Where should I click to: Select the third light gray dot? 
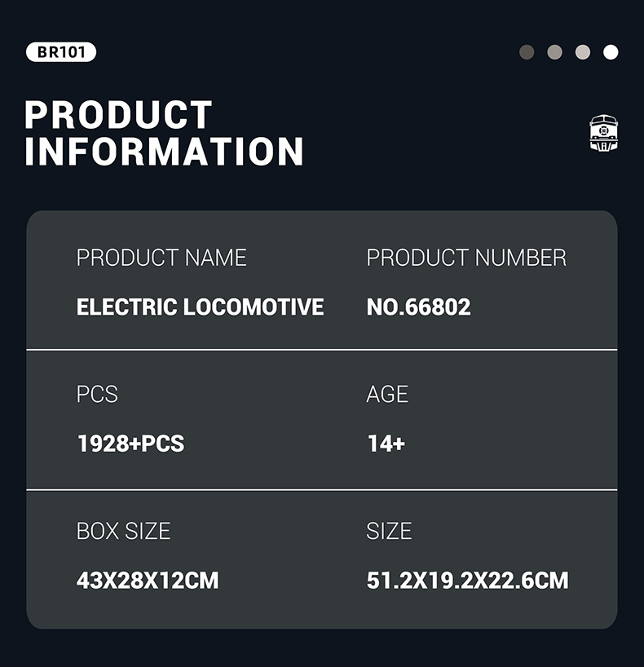point(582,52)
